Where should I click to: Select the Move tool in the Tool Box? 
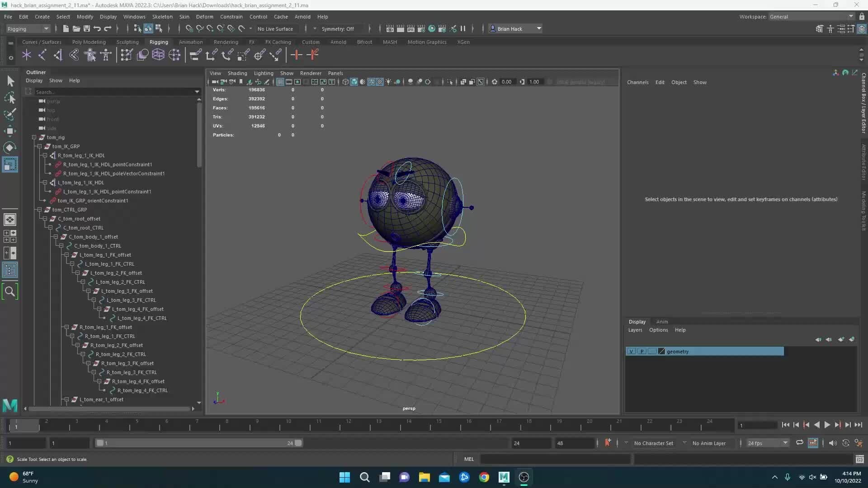click(10, 131)
